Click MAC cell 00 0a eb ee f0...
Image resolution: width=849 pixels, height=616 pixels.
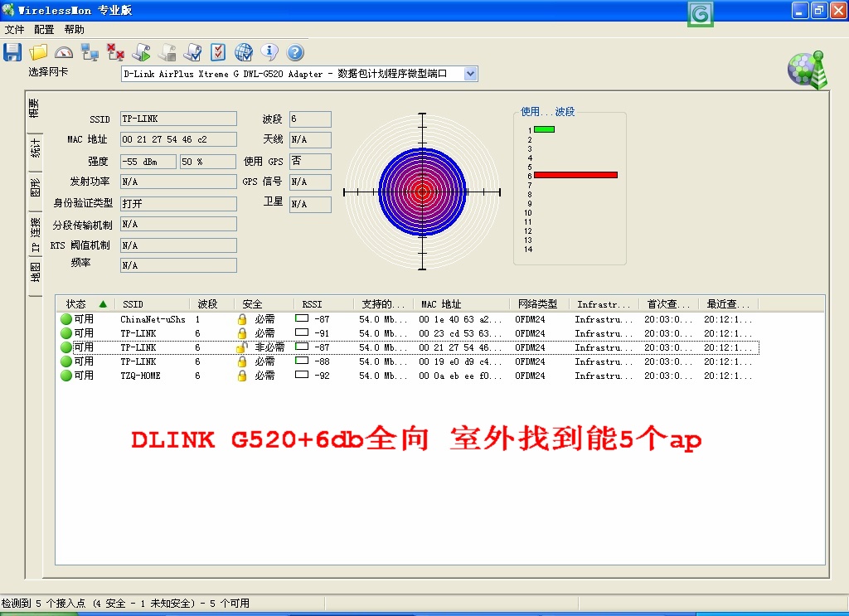(x=460, y=376)
